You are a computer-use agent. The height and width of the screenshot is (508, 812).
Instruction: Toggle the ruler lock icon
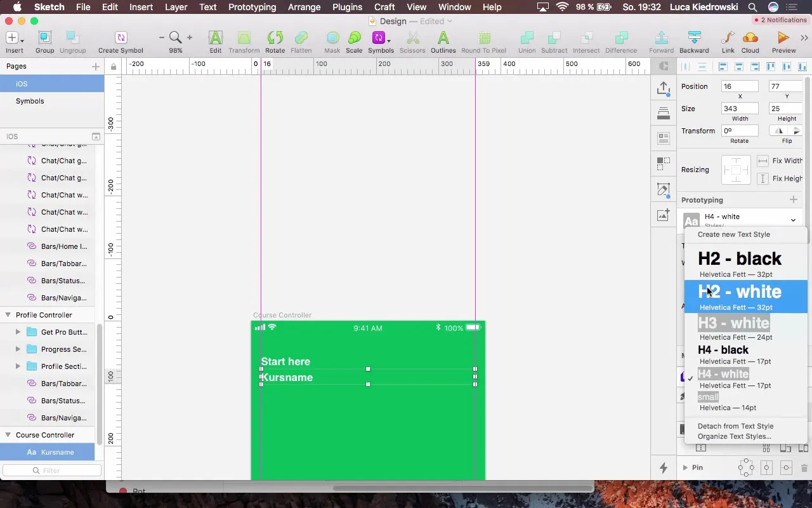point(114,66)
